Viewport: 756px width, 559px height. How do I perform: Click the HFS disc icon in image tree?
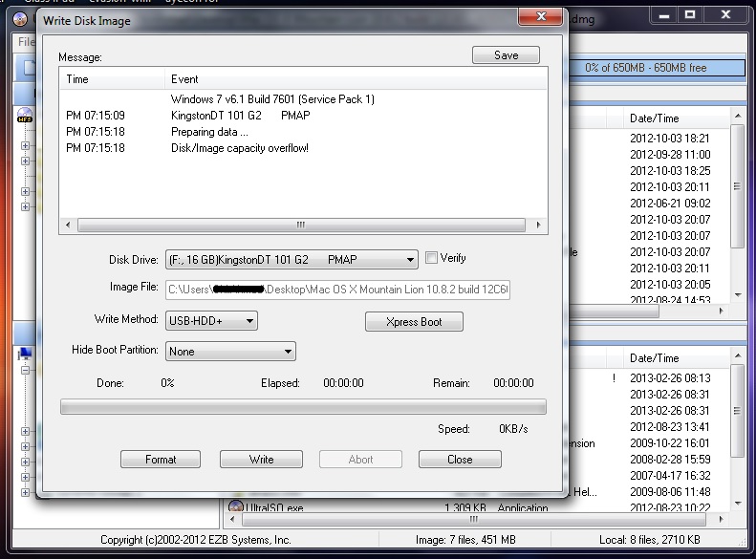coord(25,116)
